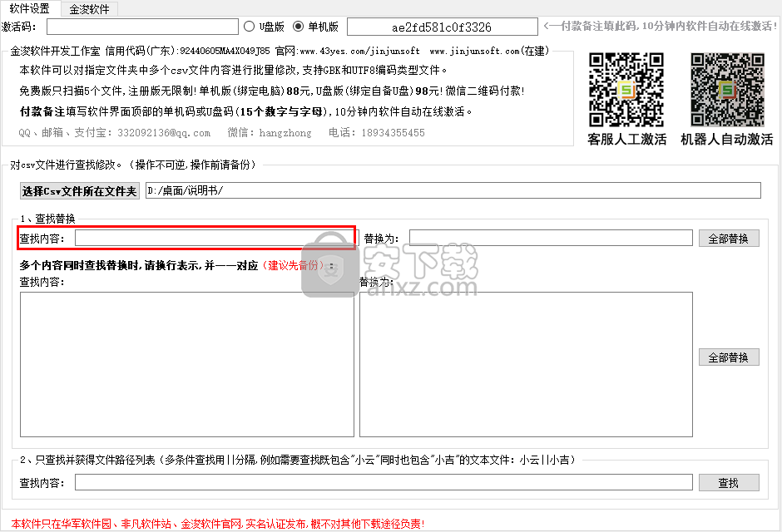This screenshot has height=532, width=782.
Task: Click the single-line 查找内容 field in section 1
Action: [x=216, y=238]
